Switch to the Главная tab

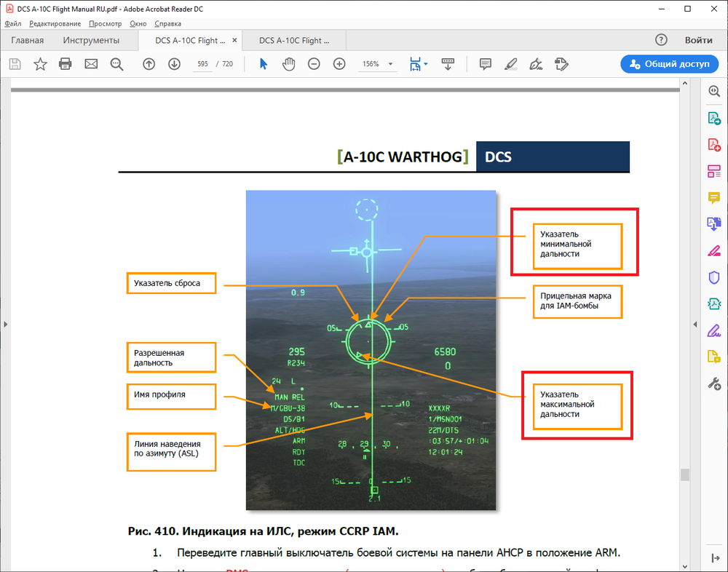(x=28, y=41)
